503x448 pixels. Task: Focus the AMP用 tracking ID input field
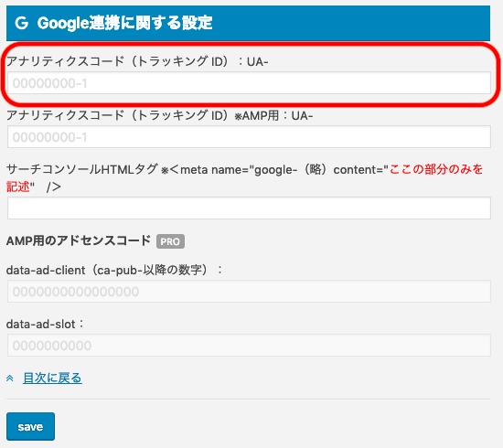(249, 137)
